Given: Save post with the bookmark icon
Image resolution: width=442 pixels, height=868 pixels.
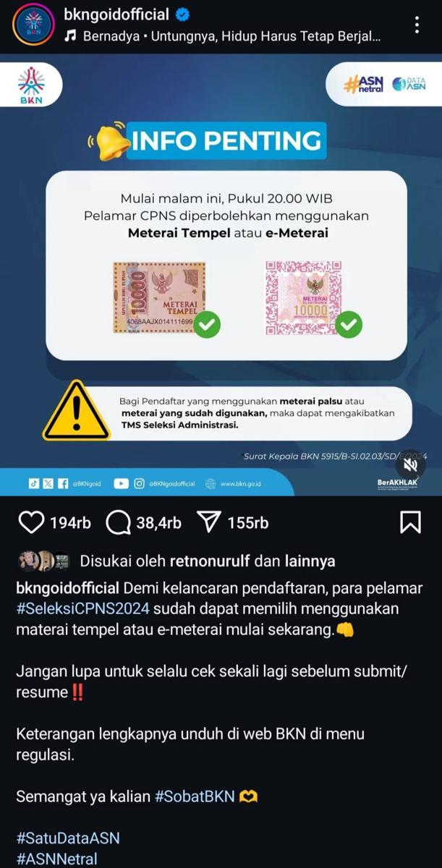Looking at the screenshot, I should (x=410, y=522).
